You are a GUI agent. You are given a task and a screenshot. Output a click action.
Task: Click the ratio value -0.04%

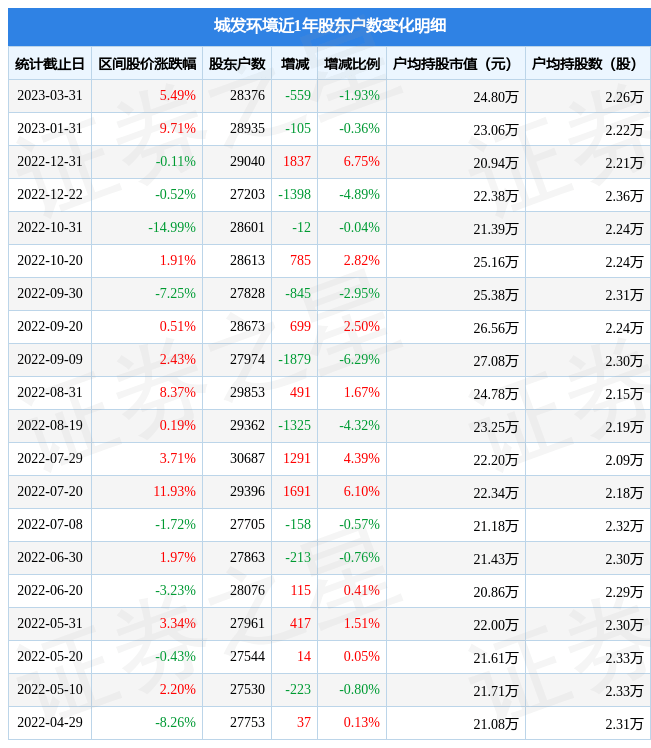[x=359, y=227]
